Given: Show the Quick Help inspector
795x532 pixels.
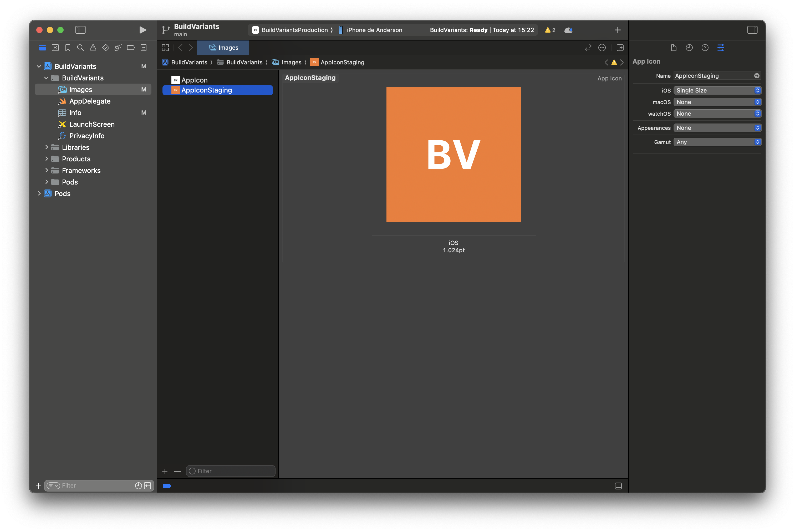Looking at the screenshot, I should [x=705, y=48].
